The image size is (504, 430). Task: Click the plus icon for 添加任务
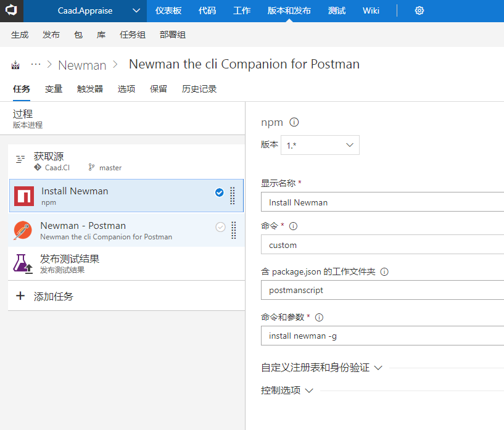click(20, 296)
